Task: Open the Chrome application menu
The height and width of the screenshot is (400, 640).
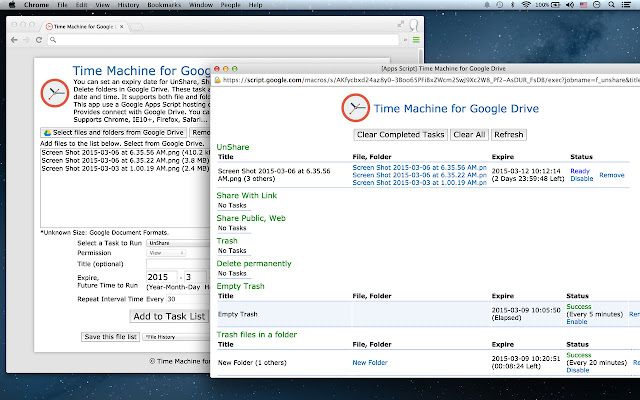Action: [36, 5]
